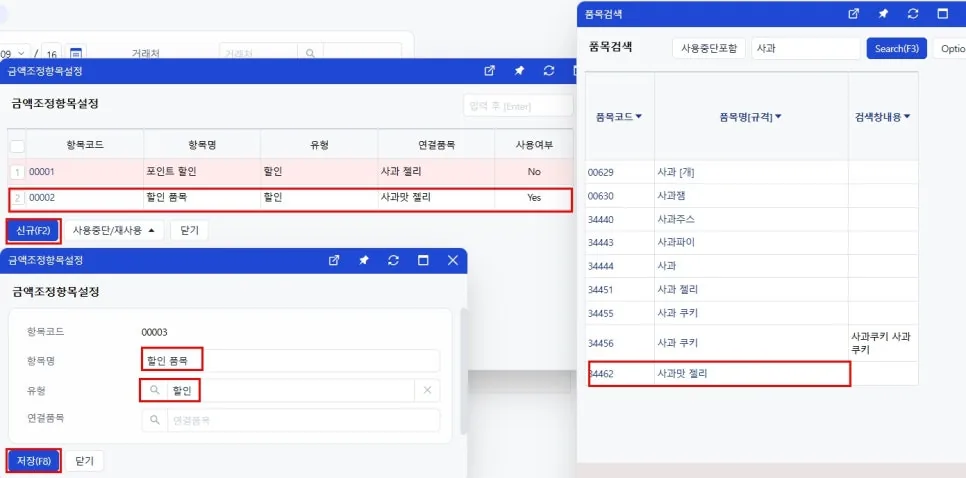
Task: Click the 항목명 input field
Action: click(x=291, y=361)
